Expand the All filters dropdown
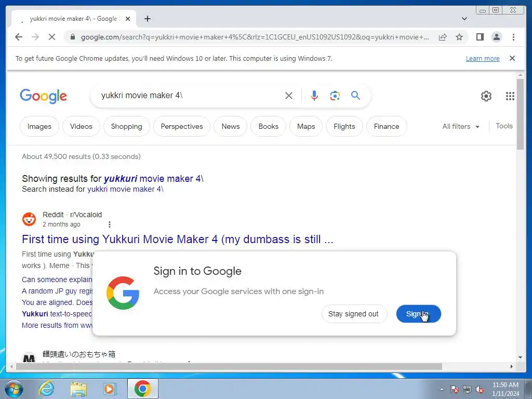The width and height of the screenshot is (532, 399). coord(461,126)
